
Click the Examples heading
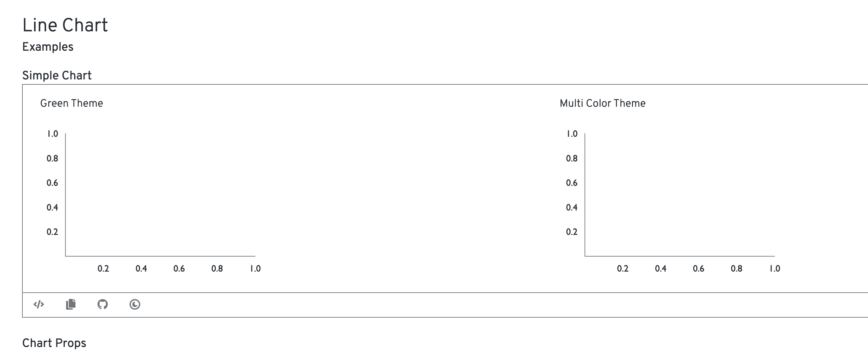[48, 47]
